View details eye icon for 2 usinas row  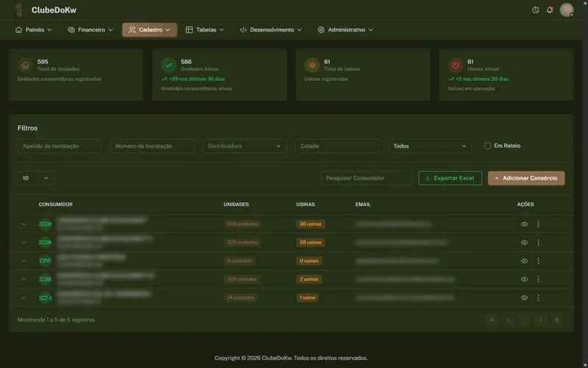click(524, 280)
